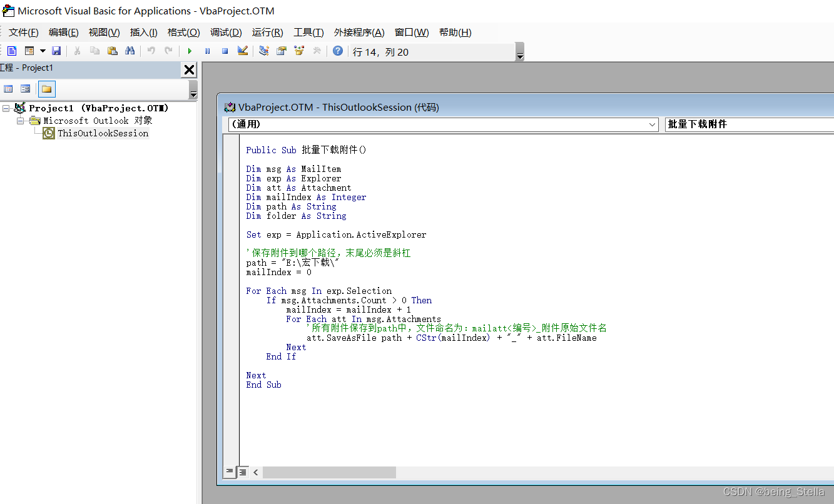The image size is (834, 504).
Task: Click the code window icon in title bar
Action: point(230,107)
